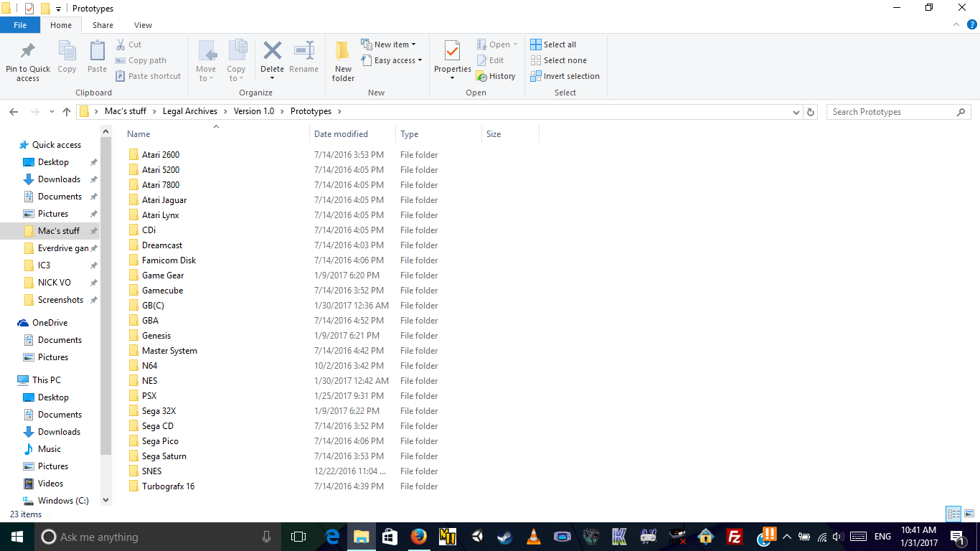This screenshot has height=551, width=980.
Task: Switch to Details view layout icon
Action: 953,514
